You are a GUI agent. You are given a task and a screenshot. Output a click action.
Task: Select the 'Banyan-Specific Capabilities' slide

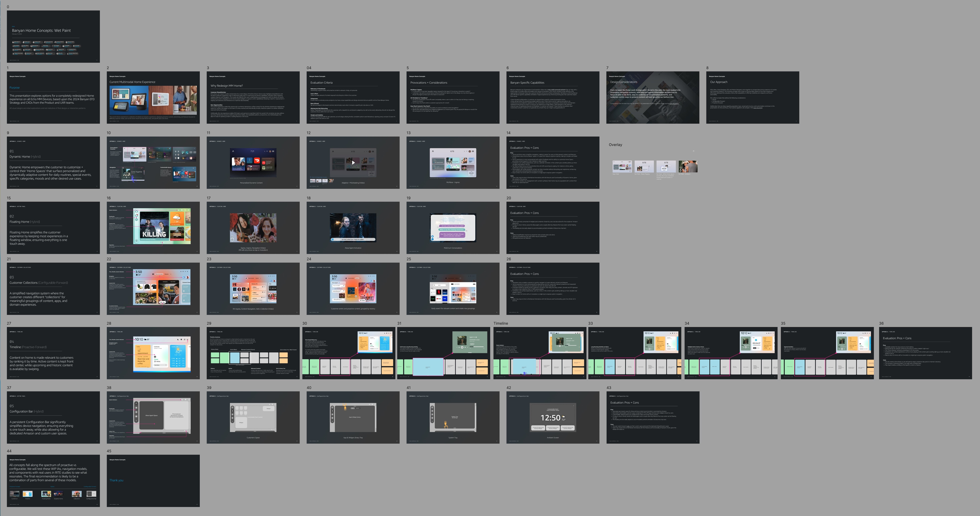click(x=553, y=97)
